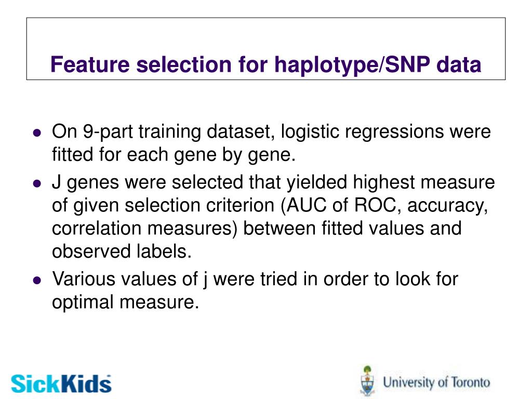Image resolution: width=532 pixels, height=399 pixels.
Task: Click the first bullet point marker
Action: [x=37, y=132]
